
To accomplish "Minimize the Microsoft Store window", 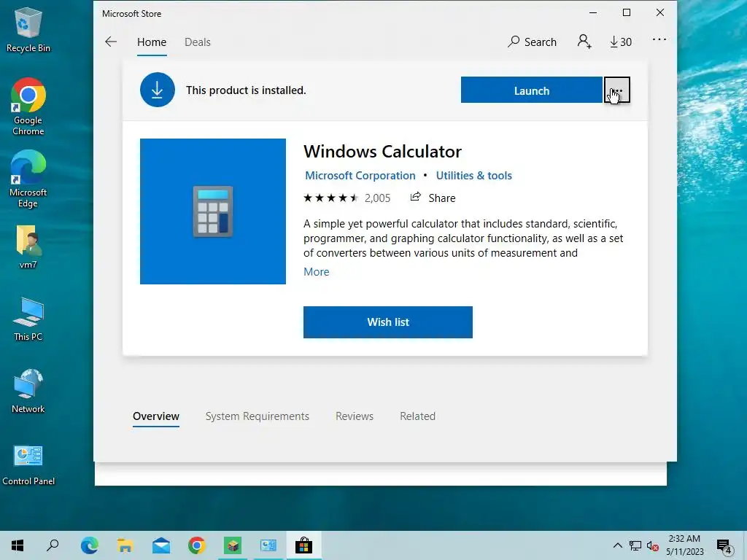I will (x=593, y=13).
